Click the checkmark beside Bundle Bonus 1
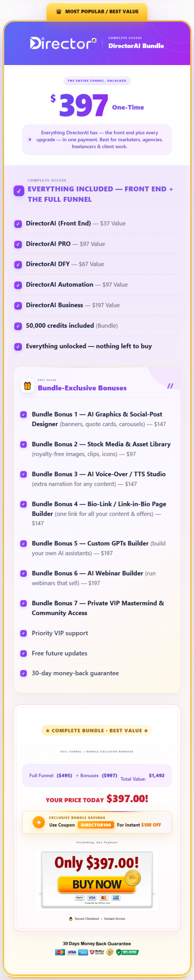This screenshot has height=980, width=194. [x=23, y=414]
